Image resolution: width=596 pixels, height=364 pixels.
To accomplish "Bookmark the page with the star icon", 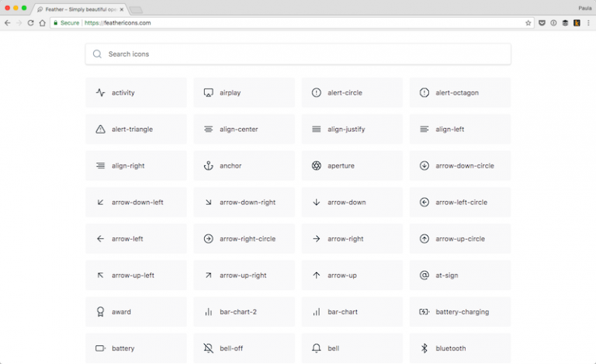I will point(528,23).
